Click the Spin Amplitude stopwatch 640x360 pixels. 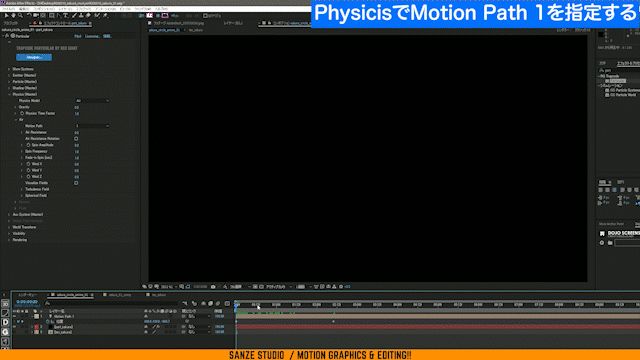[28, 145]
